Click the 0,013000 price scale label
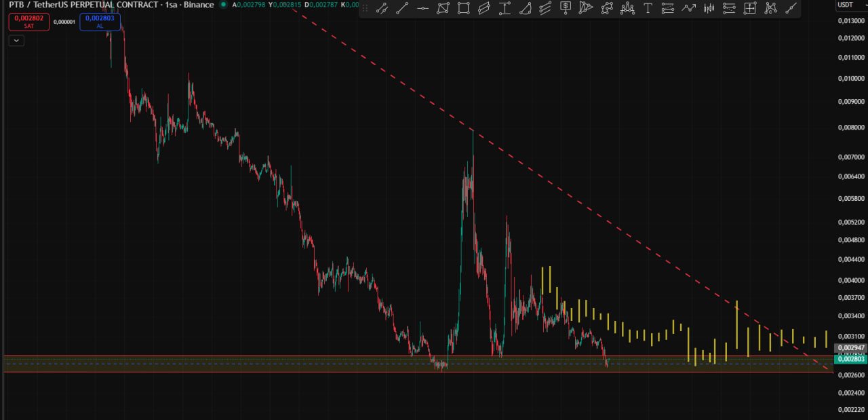Screen dimensions: 868x420 click(x=851, y=20)
